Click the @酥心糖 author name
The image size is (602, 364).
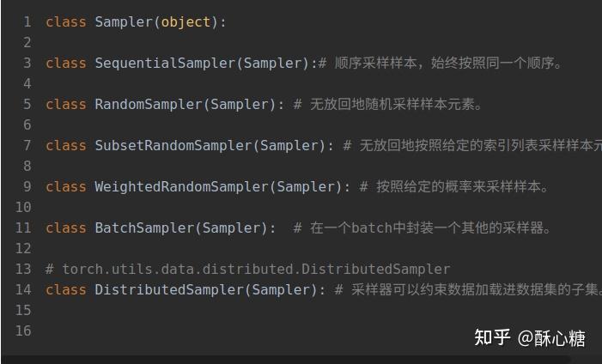pyautogui.click(x=551, y=338)
